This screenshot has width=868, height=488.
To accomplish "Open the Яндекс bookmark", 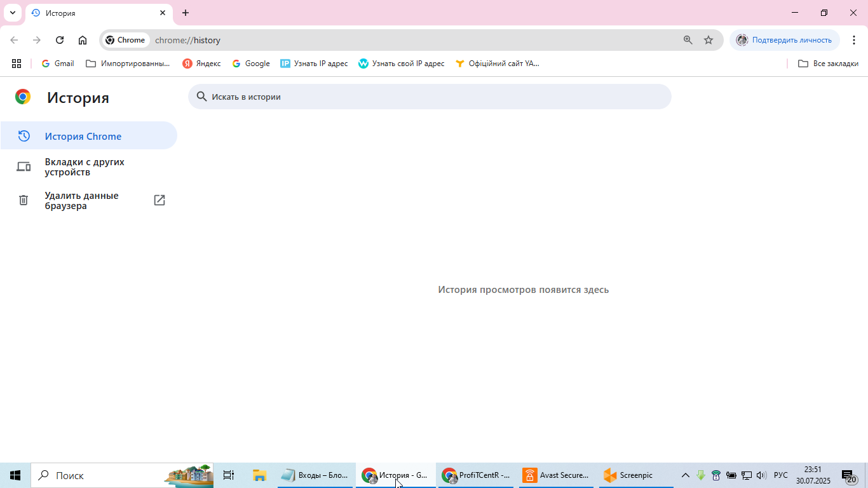I will click(201, 64).
